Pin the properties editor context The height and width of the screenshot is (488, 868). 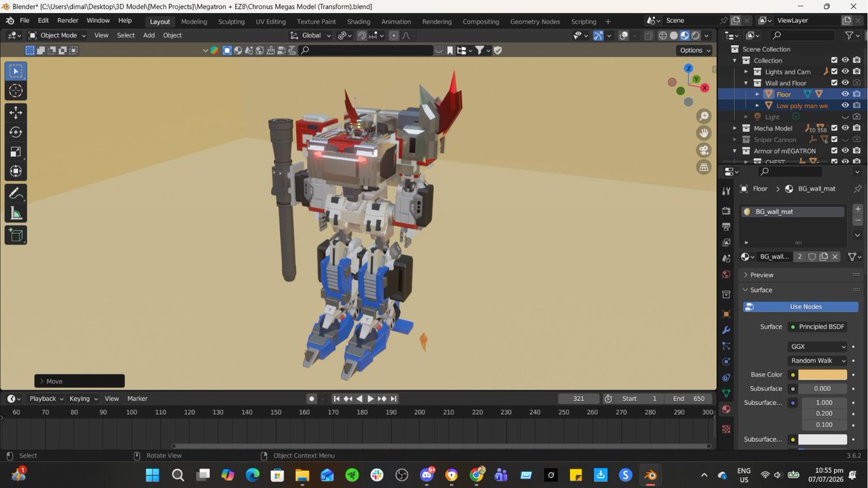point(857,188)
